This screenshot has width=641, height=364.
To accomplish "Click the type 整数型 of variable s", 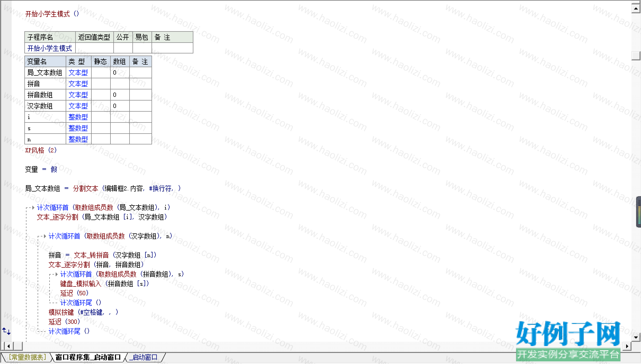I will (x=78, y=128).
